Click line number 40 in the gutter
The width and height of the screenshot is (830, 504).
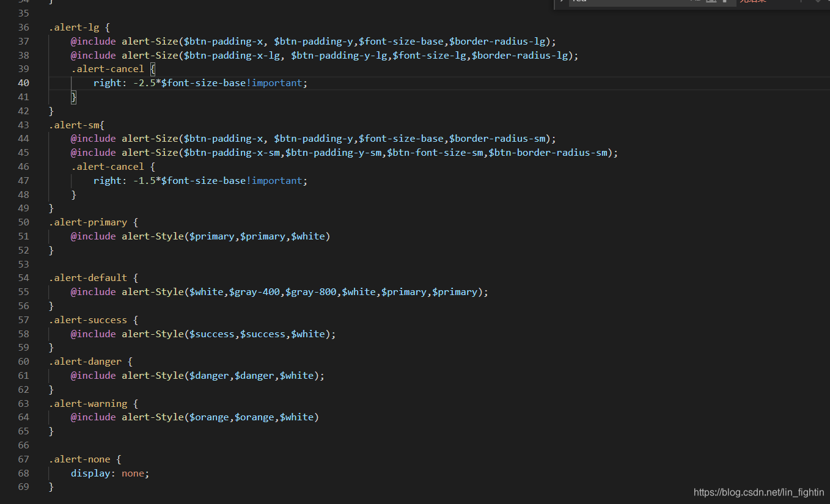23,83
